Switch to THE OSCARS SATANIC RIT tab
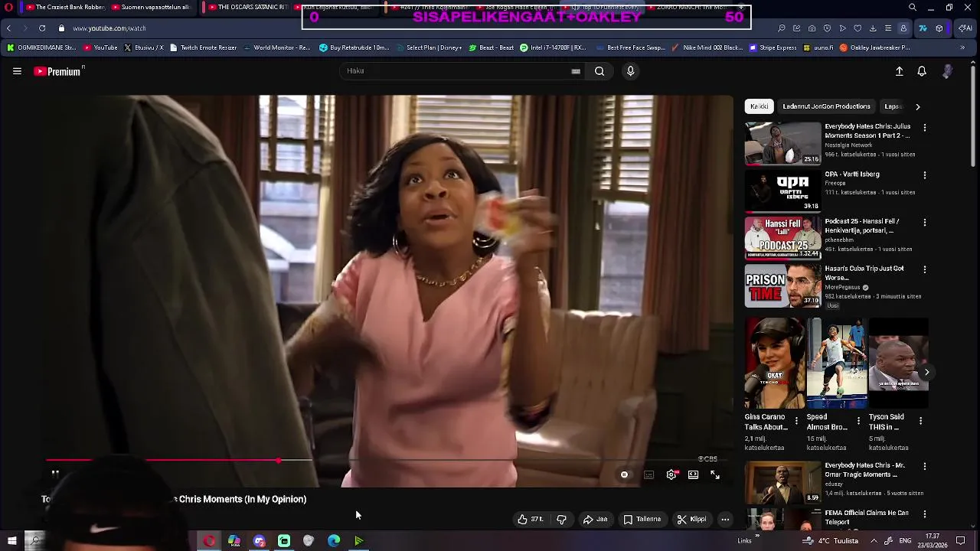 point(247,7)
